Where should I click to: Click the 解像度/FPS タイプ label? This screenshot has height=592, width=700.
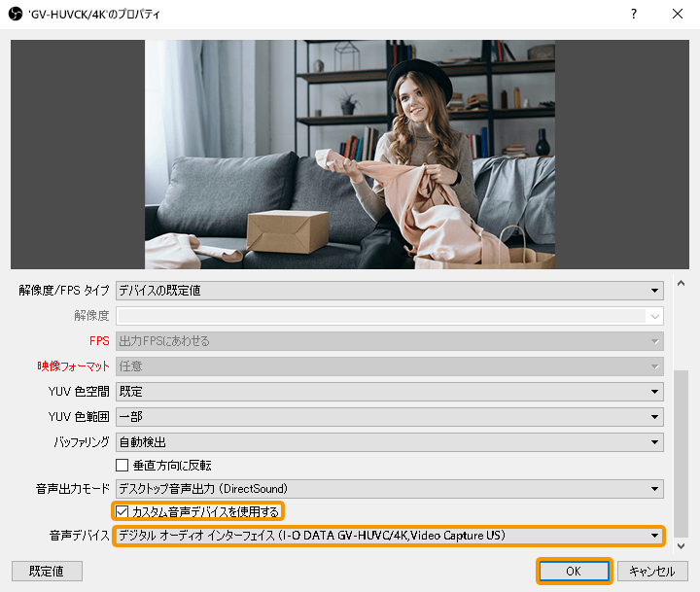(x=64, y=291)
